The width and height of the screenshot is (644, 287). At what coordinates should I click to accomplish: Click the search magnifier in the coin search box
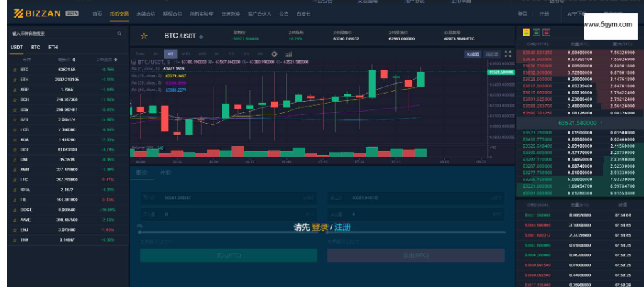click(x=119, y=33)
